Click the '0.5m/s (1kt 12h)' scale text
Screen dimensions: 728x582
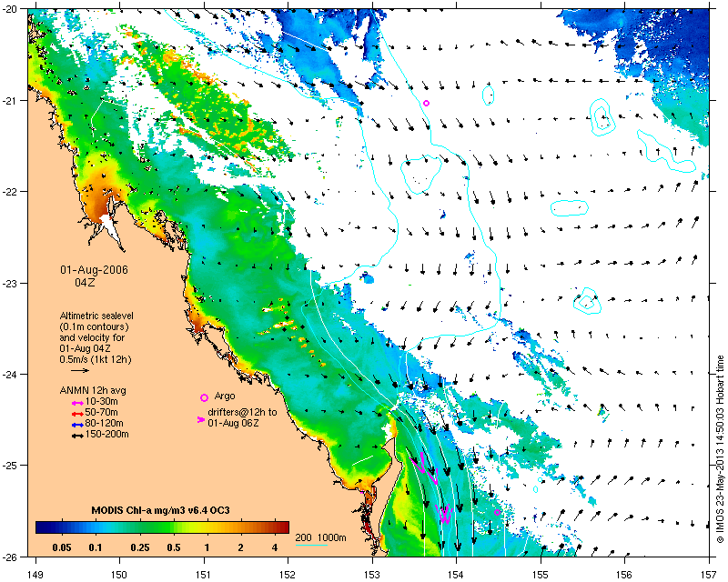click(x=96, y=360)
